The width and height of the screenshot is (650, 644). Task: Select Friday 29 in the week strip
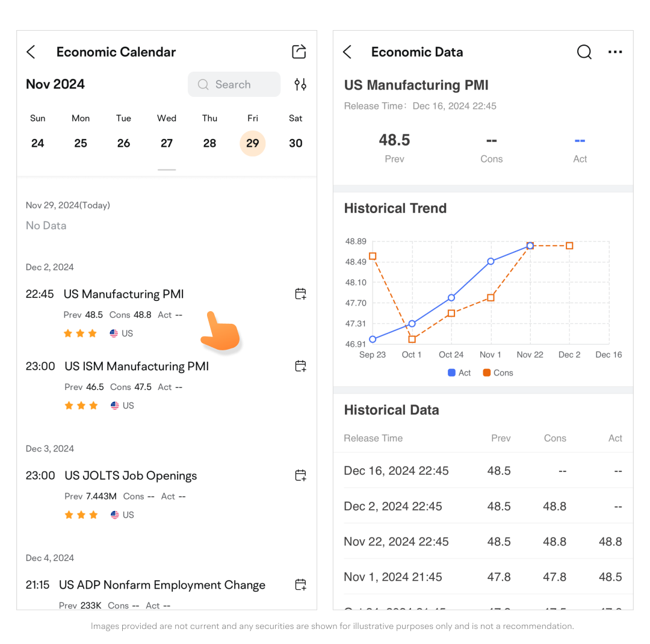[x=253, y=143]
